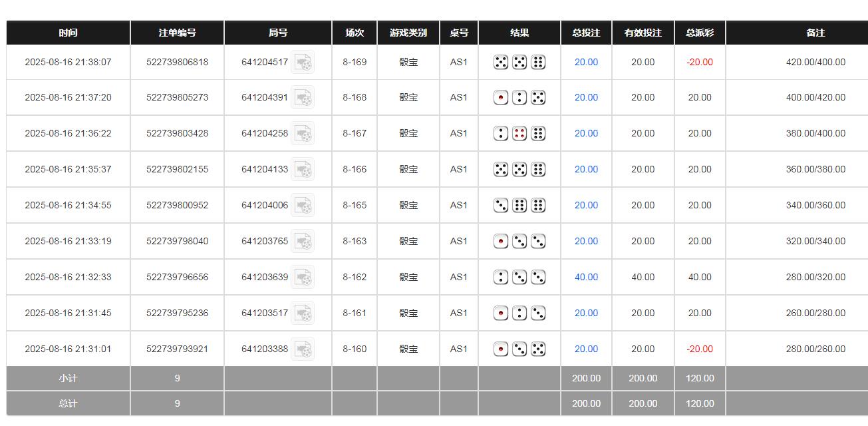The image size is (868, 426).
Task: Select the 总派彩 column header
Action: [700, 33]
